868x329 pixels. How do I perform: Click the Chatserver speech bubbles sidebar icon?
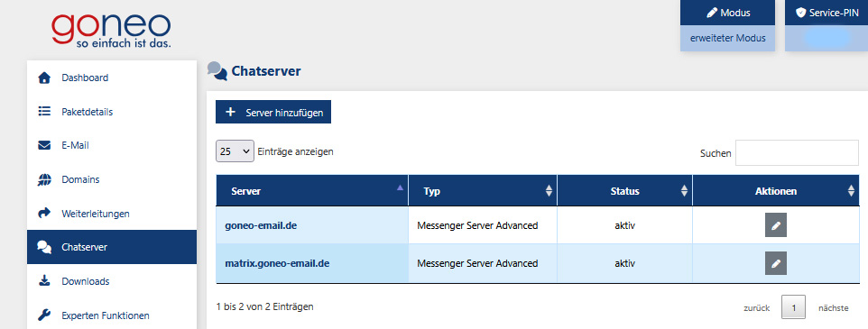click(44, 247)
